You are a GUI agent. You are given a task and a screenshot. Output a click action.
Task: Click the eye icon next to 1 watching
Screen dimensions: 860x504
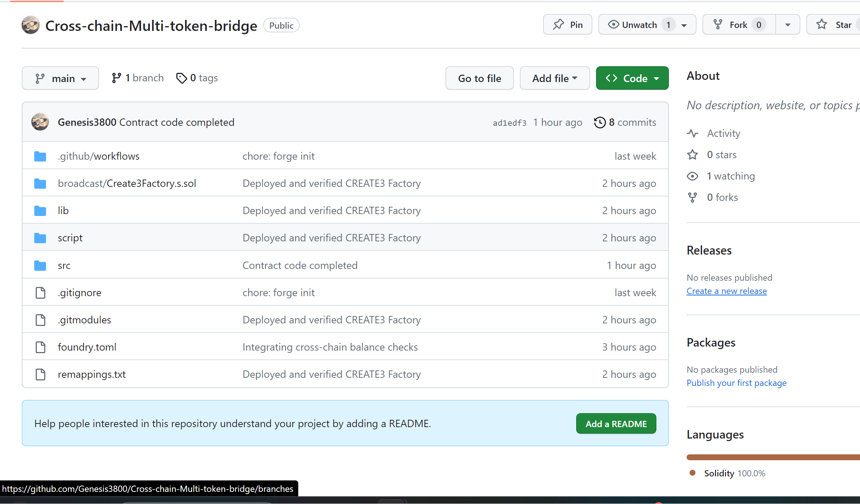tap(692, 176)
